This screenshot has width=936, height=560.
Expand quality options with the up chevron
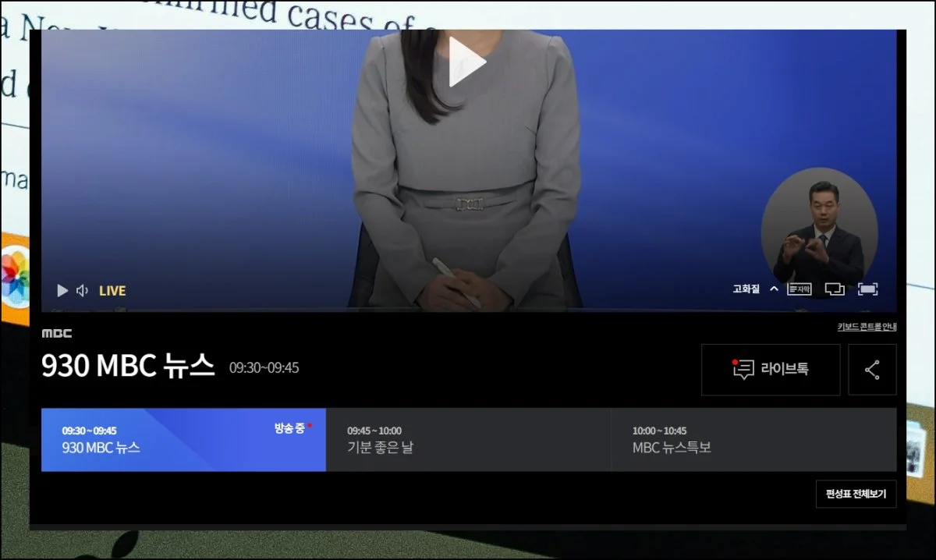[774, 289]
